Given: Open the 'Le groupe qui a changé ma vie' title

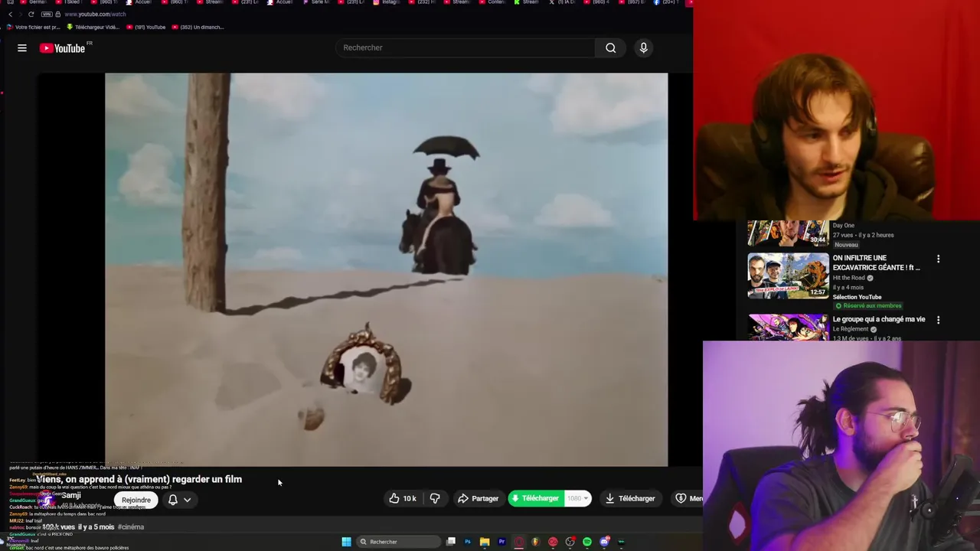Looking at the screenshot, I should coord(879,319).
